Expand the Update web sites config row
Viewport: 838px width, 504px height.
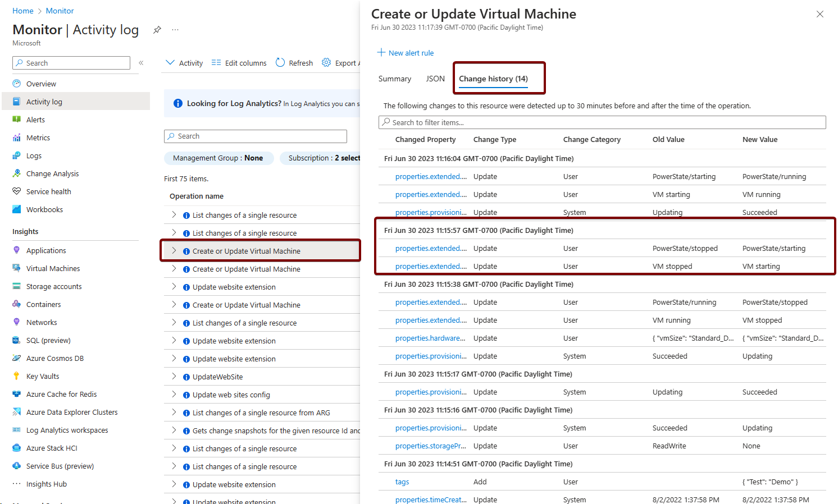point(174,395)
